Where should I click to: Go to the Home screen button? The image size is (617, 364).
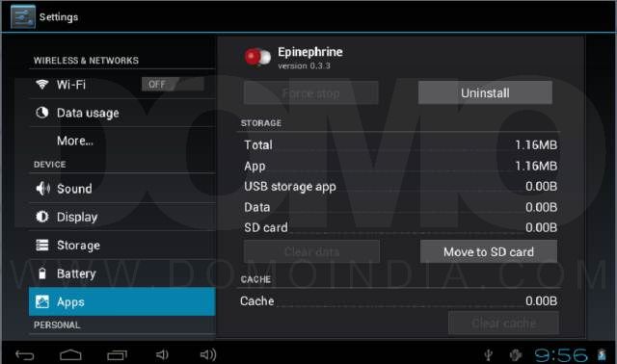(70, 355)
